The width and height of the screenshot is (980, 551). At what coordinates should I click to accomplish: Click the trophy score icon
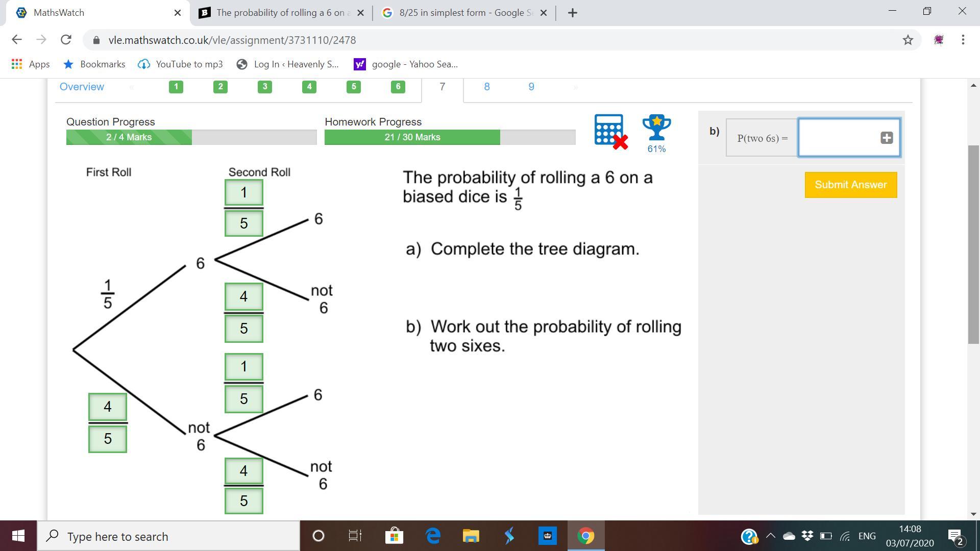coord(656,128)
